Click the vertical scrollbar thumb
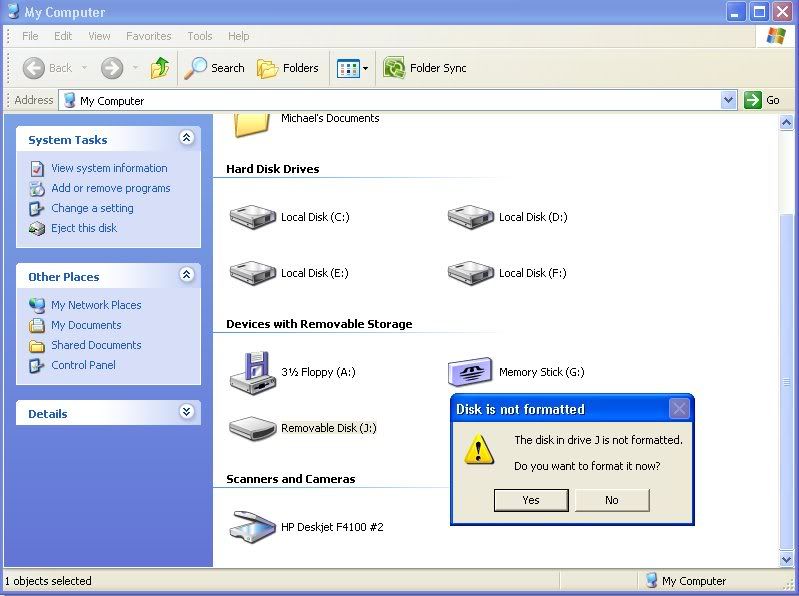The image size is (799, 596). pos(786,381)
